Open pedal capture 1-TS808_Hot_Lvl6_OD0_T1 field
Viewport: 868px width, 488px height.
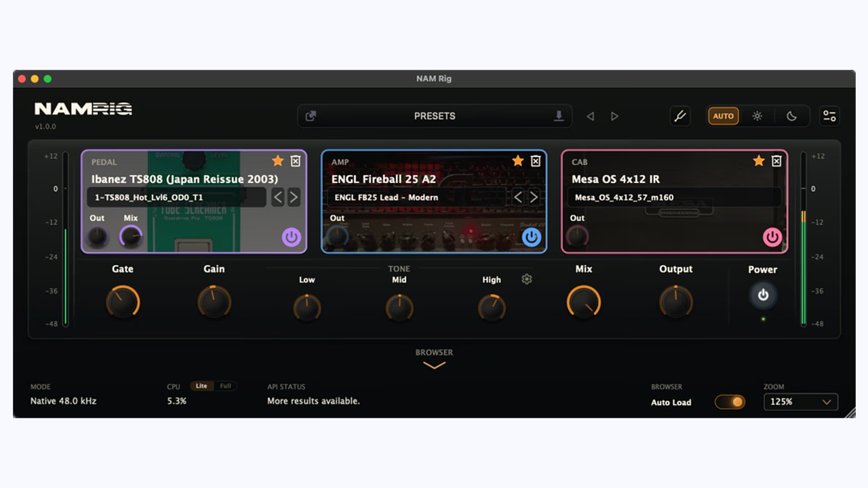(x=177, y=197)
